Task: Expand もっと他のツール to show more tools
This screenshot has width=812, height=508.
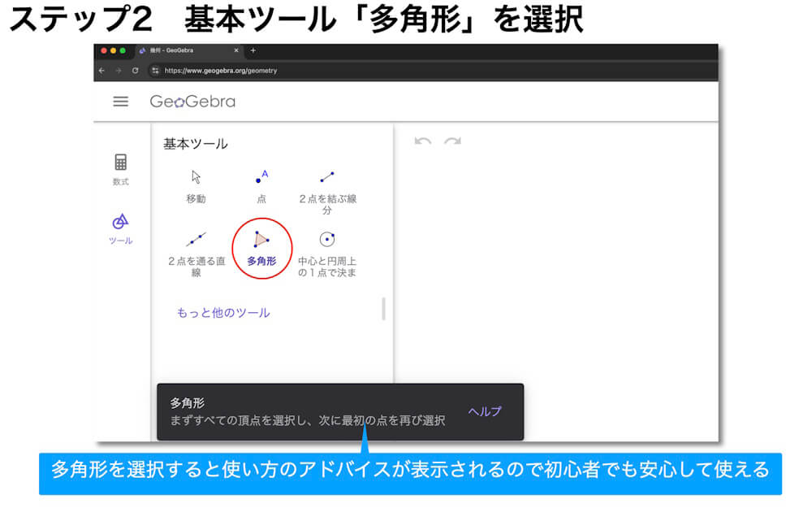Action: 223,313
